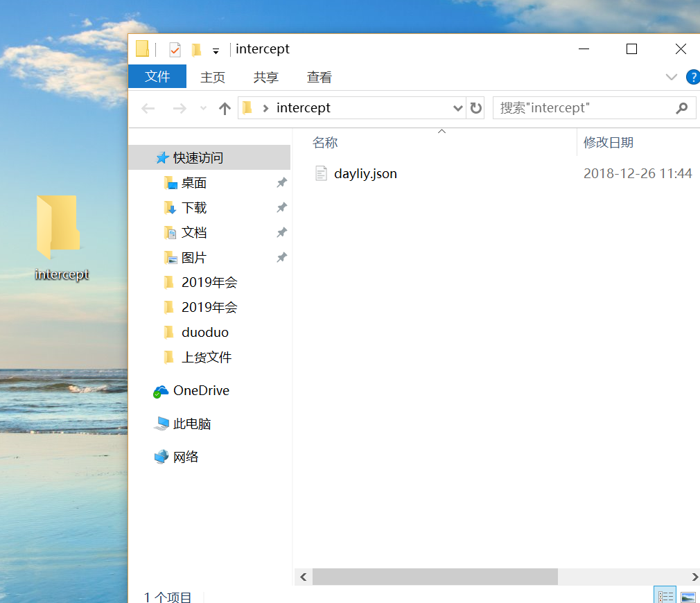Open 下载 in quick access
Viewport: 700px width, 603px height.
194,207
